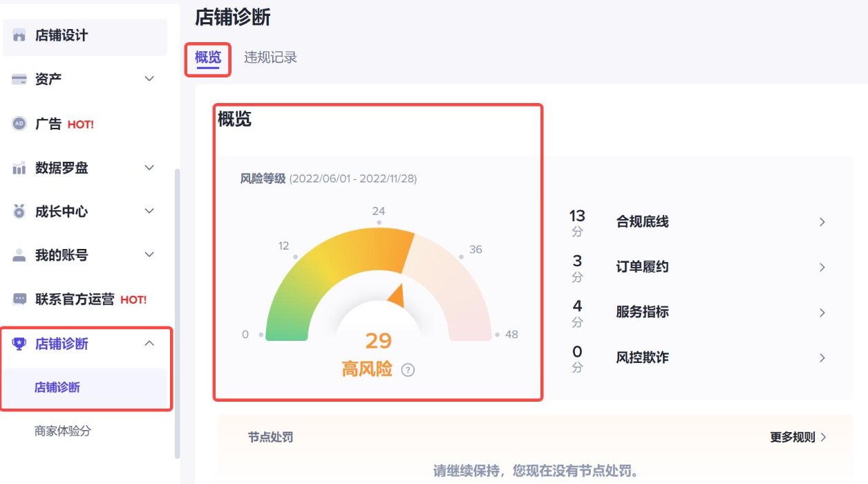This screenshot has height=484, width=868.
Task: Click the 广告 AD icon
Action: pyautogui.click(x=19, y=124)
